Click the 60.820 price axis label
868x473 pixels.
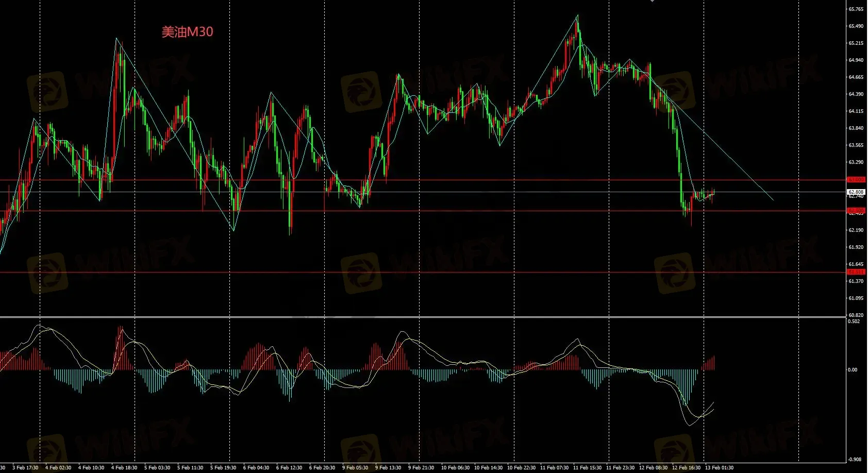[856, 315]
